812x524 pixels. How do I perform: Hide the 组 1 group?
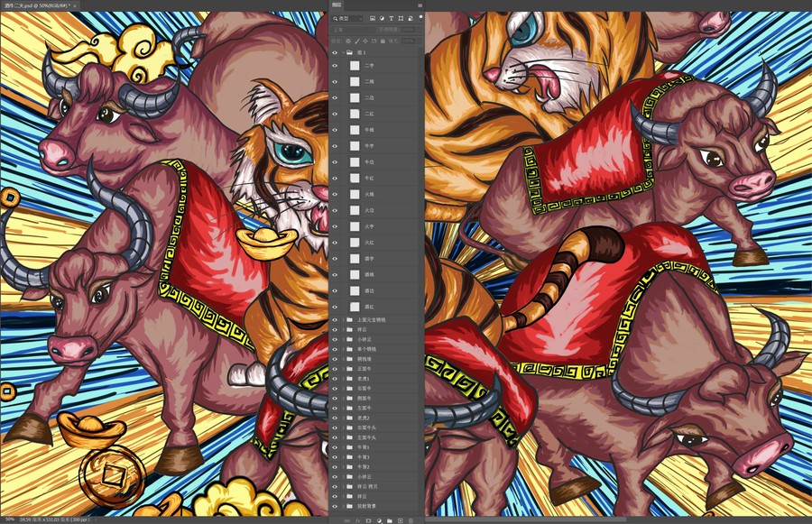[x=335, y=52]
